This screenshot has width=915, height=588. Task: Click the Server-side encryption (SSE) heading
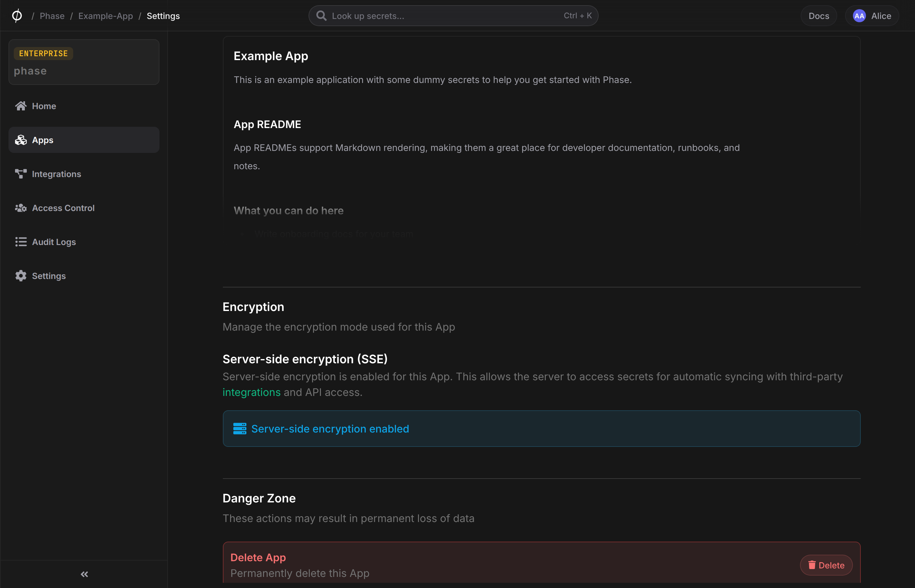(305, 359)
